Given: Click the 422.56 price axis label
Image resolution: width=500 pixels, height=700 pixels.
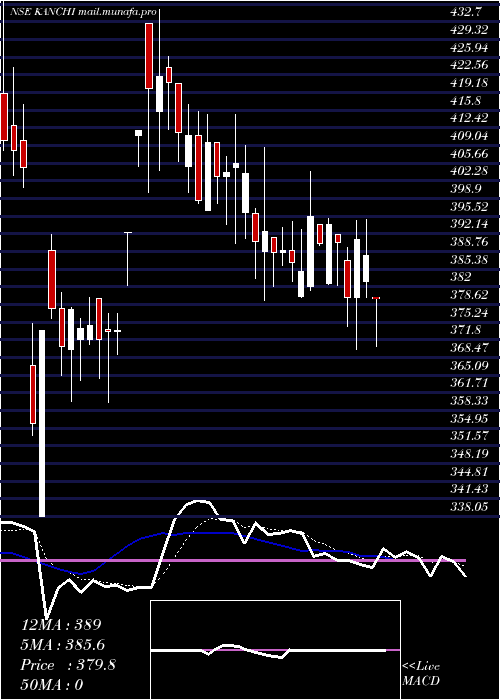Looking at the screenshot, I should click(x=470, y=65).
